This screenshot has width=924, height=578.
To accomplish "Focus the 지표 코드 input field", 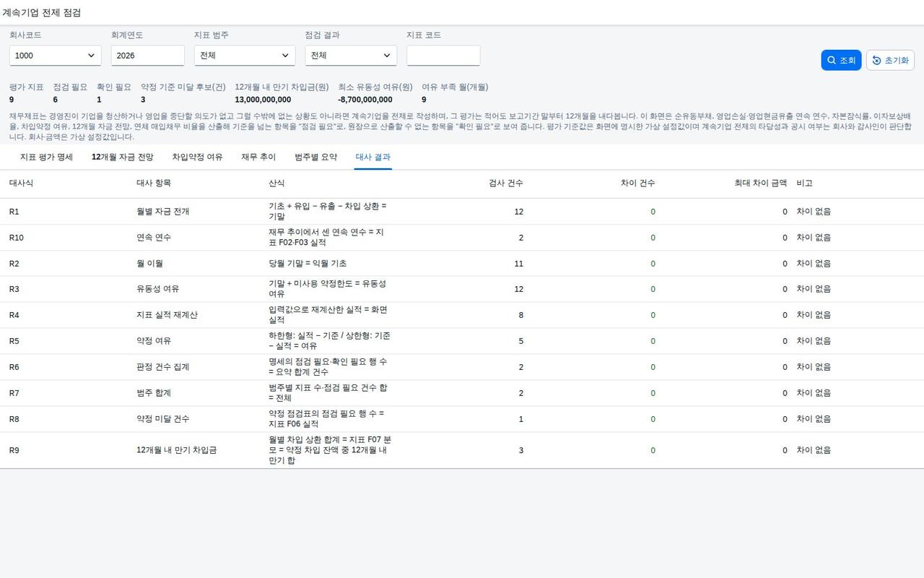I will pyautogui.click(x=443, y=56).
